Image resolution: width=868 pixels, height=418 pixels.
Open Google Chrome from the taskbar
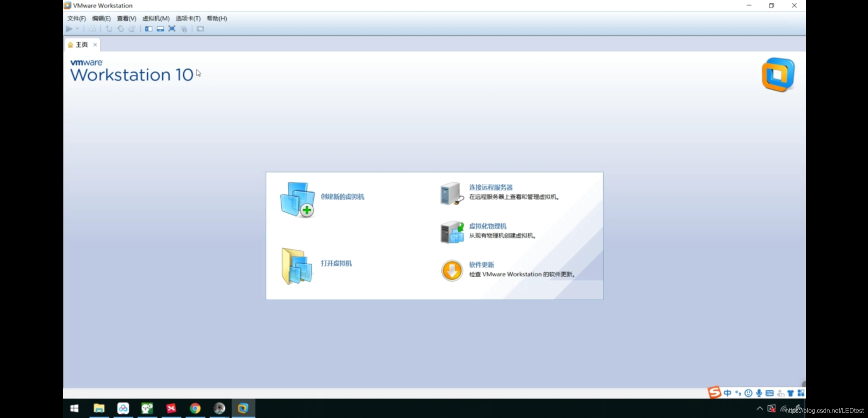point(195,408)
